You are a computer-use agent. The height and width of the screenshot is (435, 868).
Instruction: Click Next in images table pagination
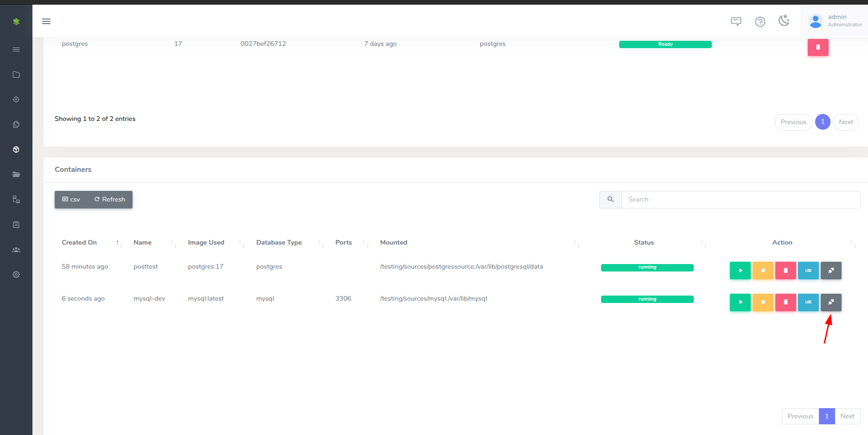(x=846, y=122)
